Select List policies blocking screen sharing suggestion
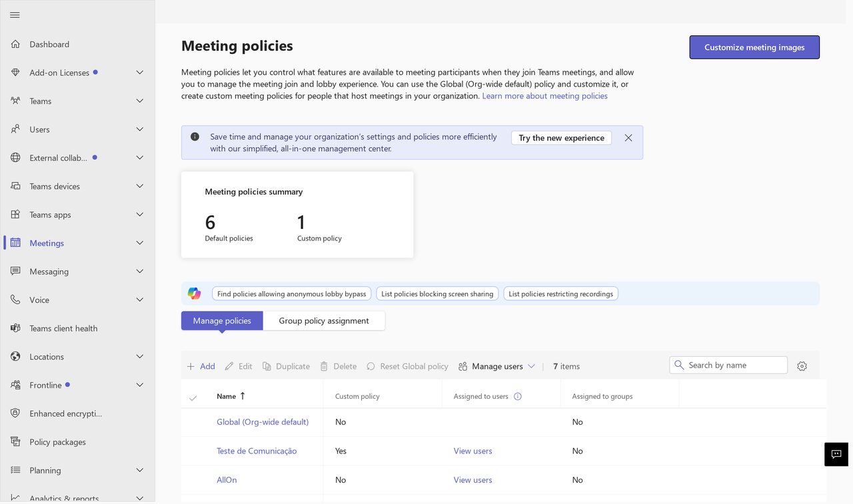This screenshot has width=853, height=504. 437,294
